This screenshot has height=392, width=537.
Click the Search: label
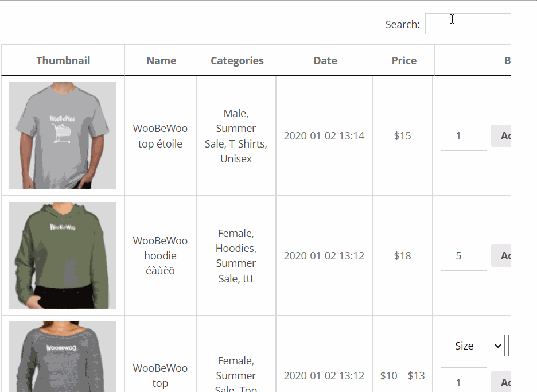point(402,24)
